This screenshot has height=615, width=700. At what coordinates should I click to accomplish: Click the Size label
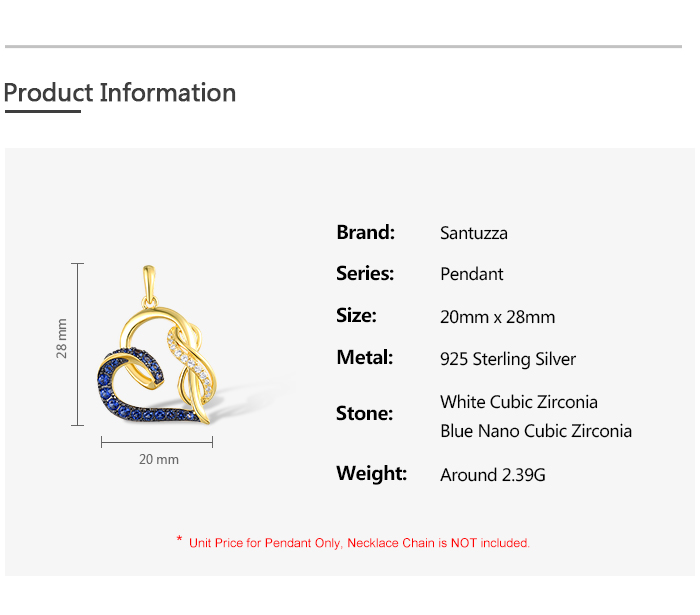coord(356,315)
